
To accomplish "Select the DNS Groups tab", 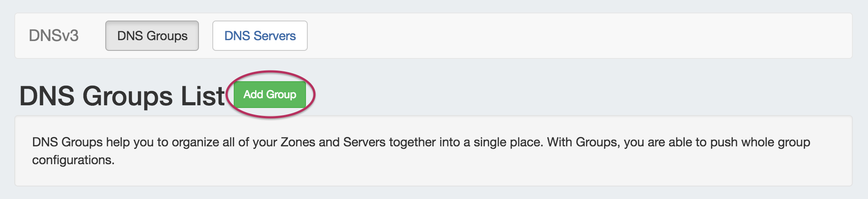I will (152, 36).
